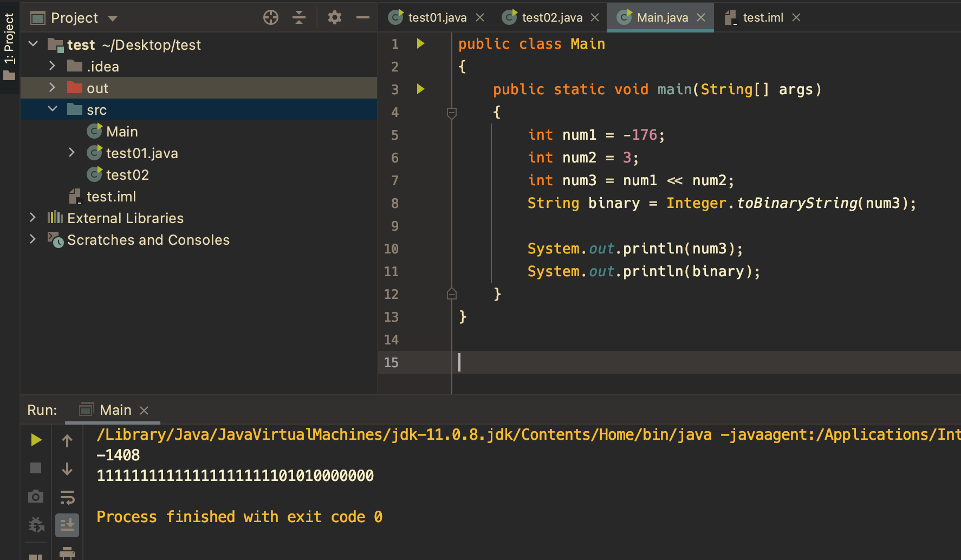Hide the Project panel with minus icon
This screenshot has height=560, width=961.
363,18
